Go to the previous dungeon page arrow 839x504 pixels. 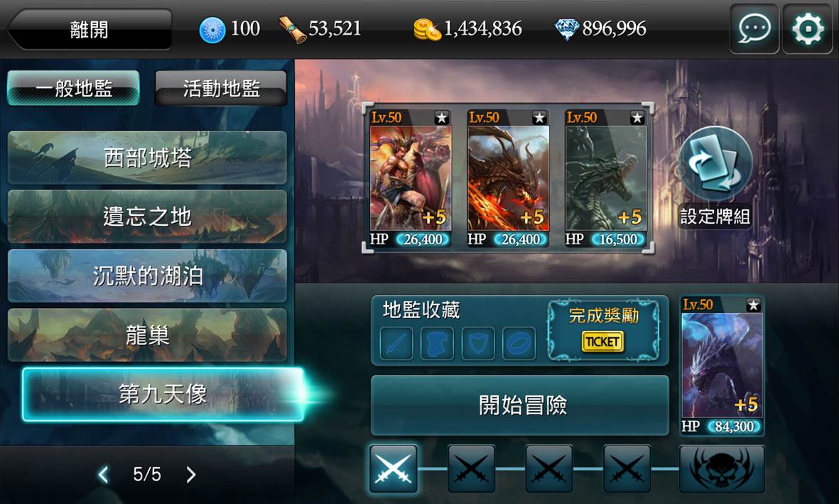[104, 474]
